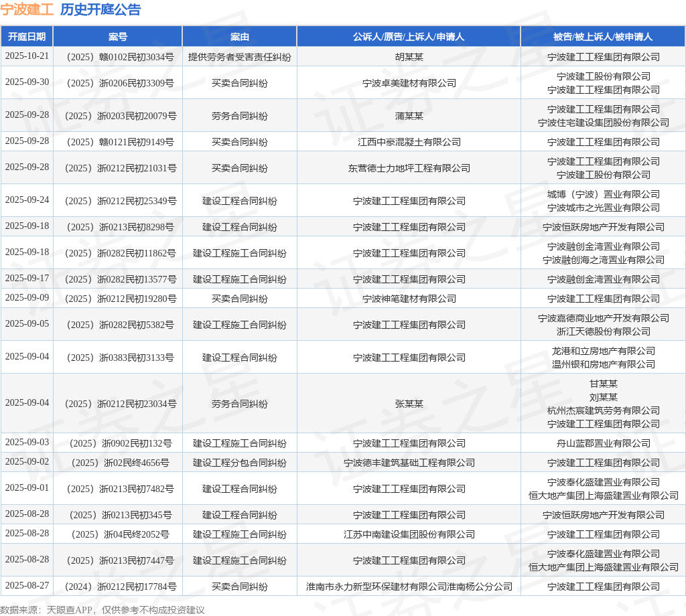686x616 pixels.
Task: Select case number (2025)浙0282民初11862号
Action: [121, 253]
